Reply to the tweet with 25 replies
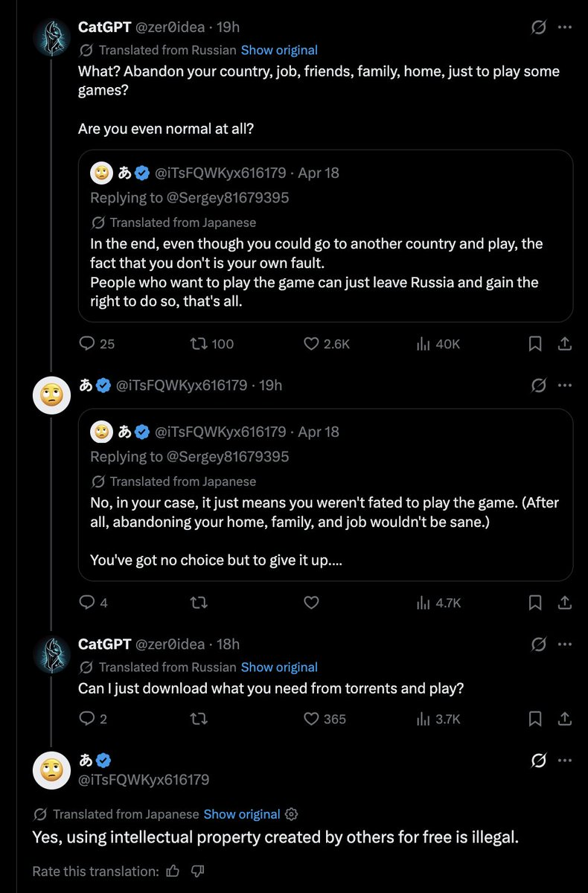588x893 pixels. (88, 344)
